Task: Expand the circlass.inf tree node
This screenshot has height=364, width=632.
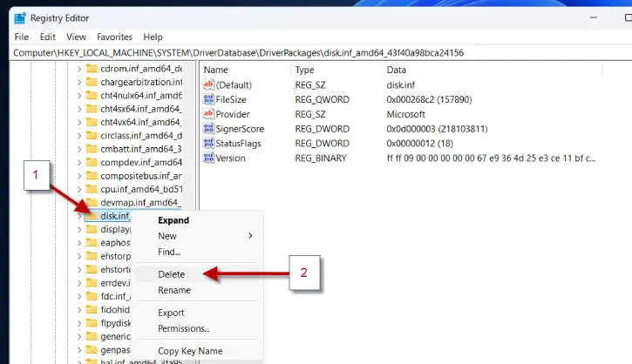Action: (x=79, y=136)
